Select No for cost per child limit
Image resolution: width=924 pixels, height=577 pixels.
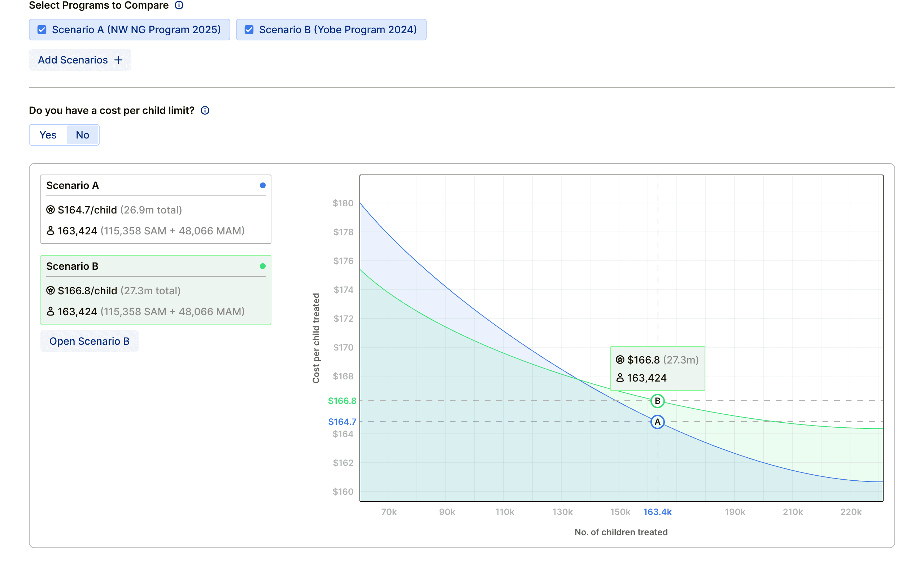(x=82, y=135)
